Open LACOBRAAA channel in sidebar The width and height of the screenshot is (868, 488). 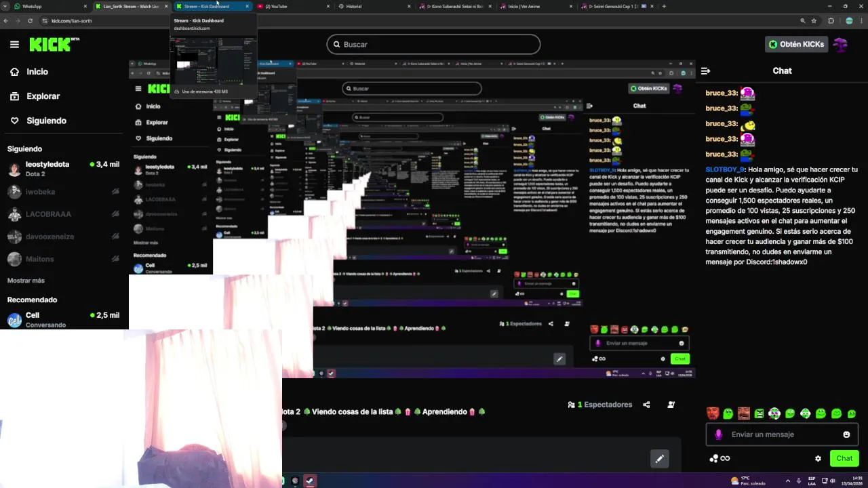[62, 214]
